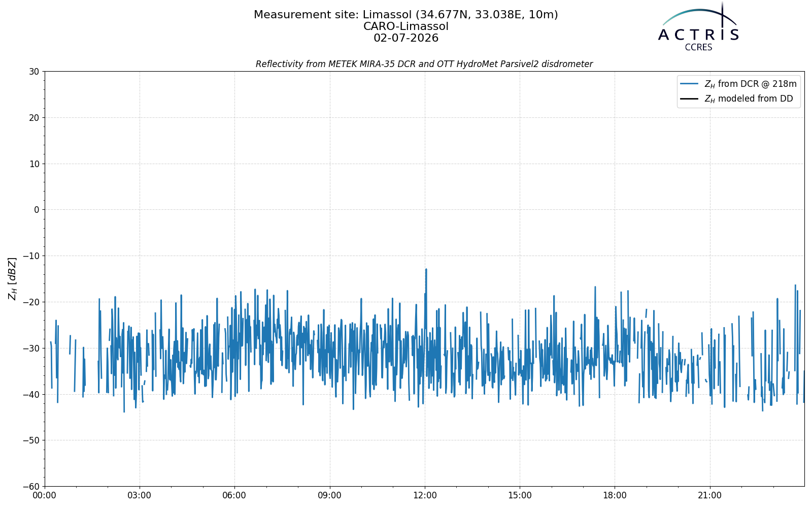Viewport: 812px width, 508px height.
Task: Click the y-axis tick label '10'
Action: click(34, 164)
